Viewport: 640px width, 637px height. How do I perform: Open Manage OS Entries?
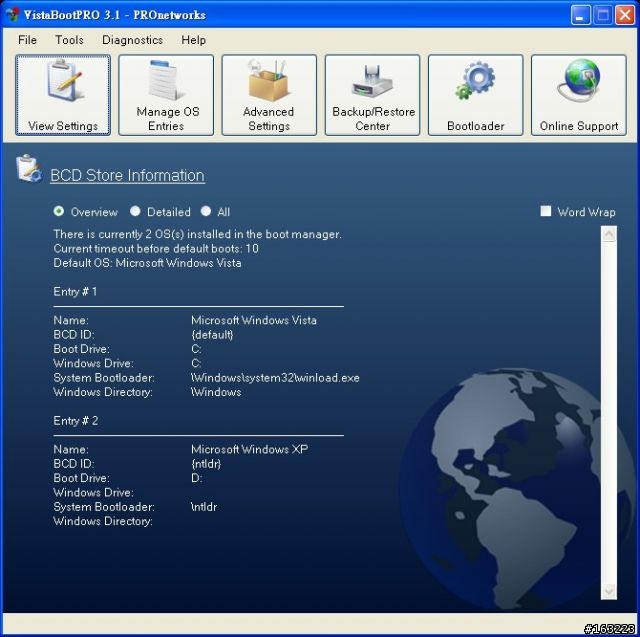[x=166, y=95]
